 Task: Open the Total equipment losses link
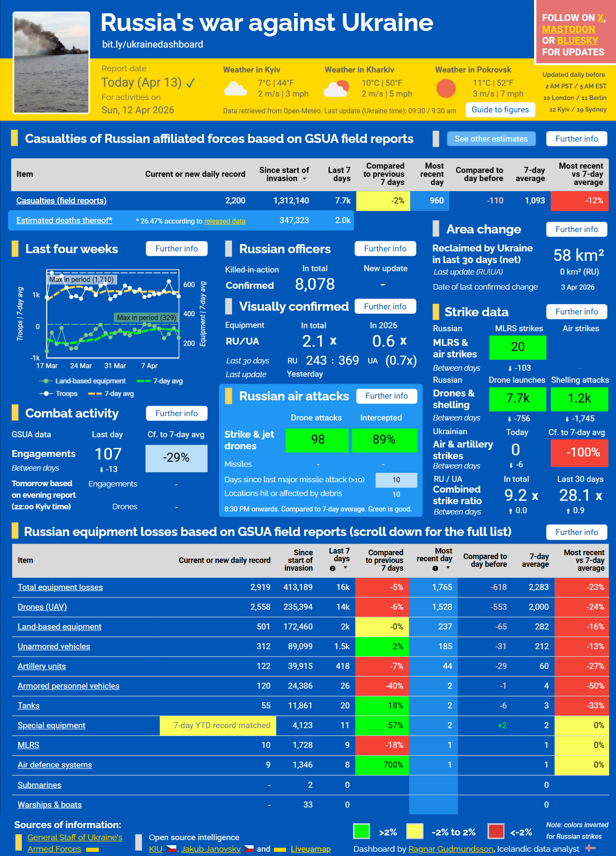pyautogui.click(x=60, y=587)
